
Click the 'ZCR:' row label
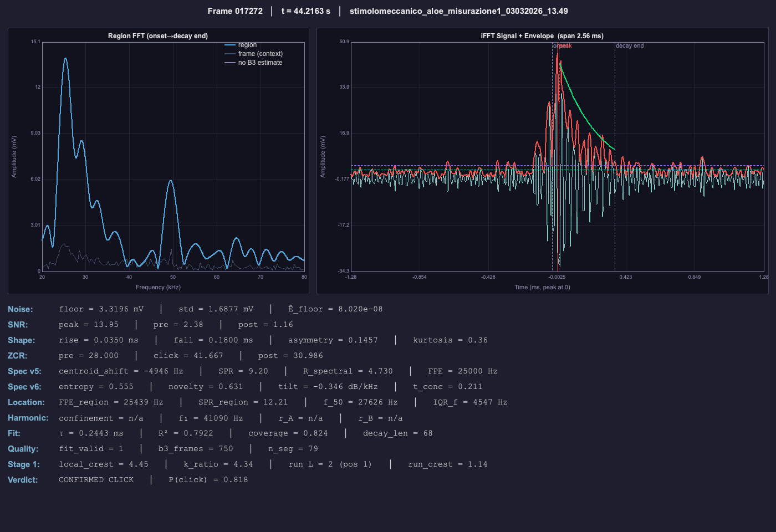pos(18,356)
